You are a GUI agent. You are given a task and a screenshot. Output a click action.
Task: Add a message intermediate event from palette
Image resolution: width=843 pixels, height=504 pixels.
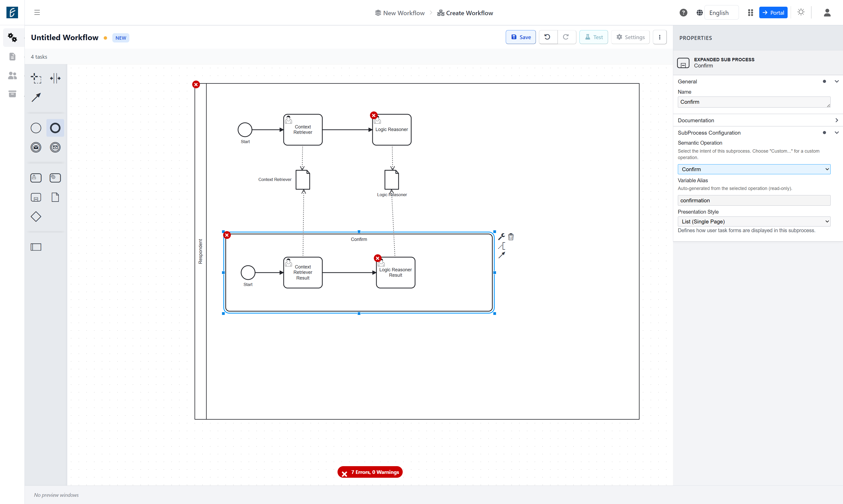coord(55,147)
